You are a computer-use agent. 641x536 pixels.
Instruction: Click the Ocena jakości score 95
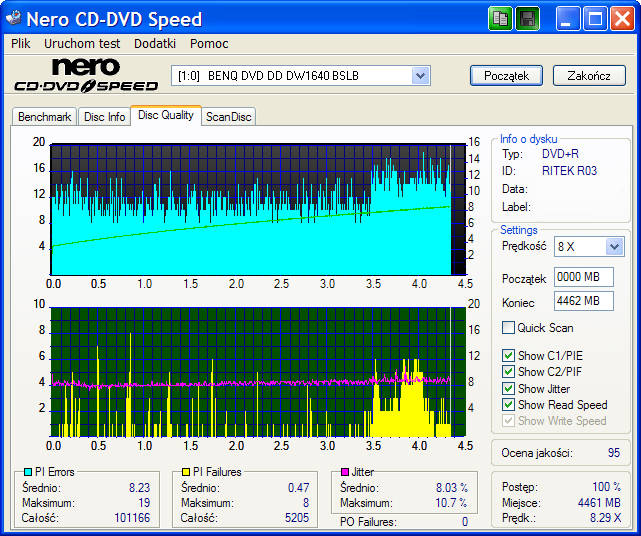614,453
